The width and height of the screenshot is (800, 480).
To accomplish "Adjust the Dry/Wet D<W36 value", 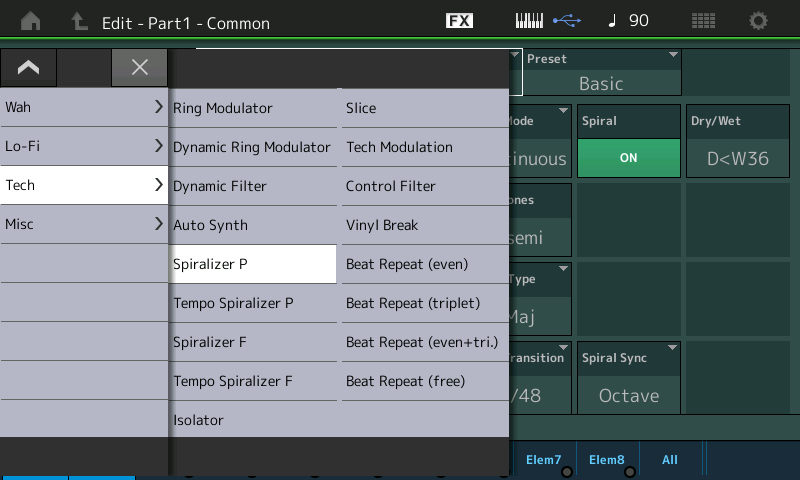I will pyautogui.click(x=738, y=158).
